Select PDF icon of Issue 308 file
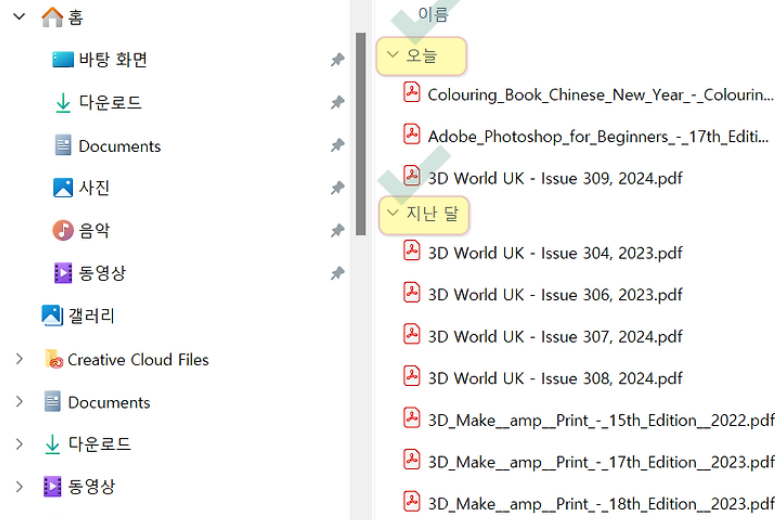784x520 pixels. point(412,376)
